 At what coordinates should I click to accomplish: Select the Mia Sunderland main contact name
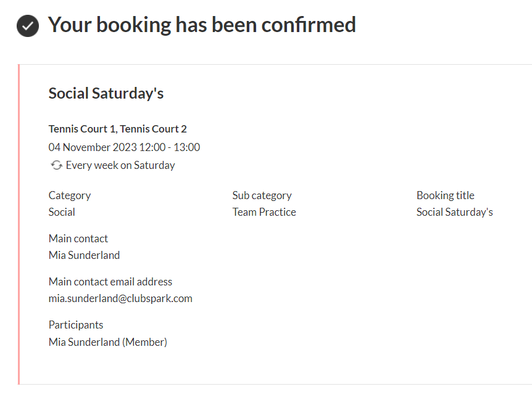[x=84, y=255]
